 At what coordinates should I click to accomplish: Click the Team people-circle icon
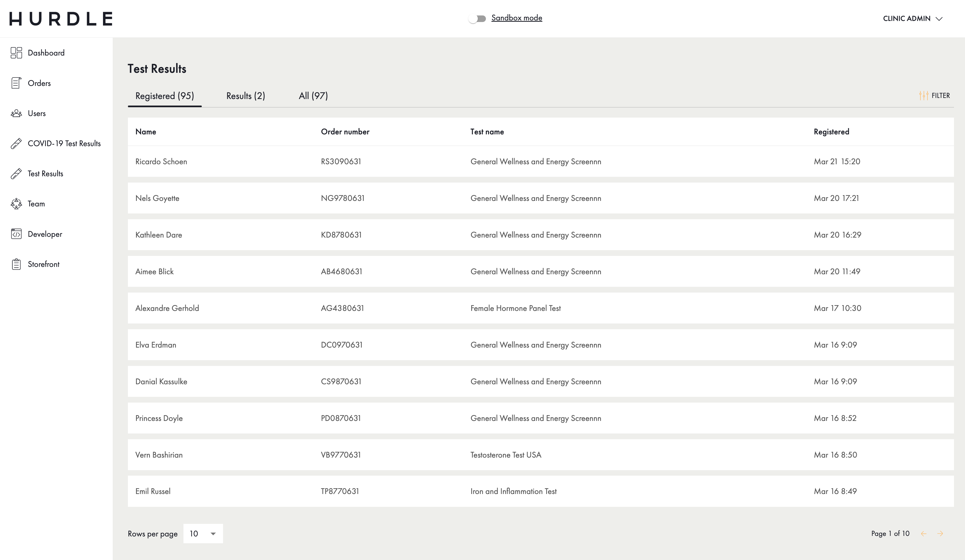16,204
